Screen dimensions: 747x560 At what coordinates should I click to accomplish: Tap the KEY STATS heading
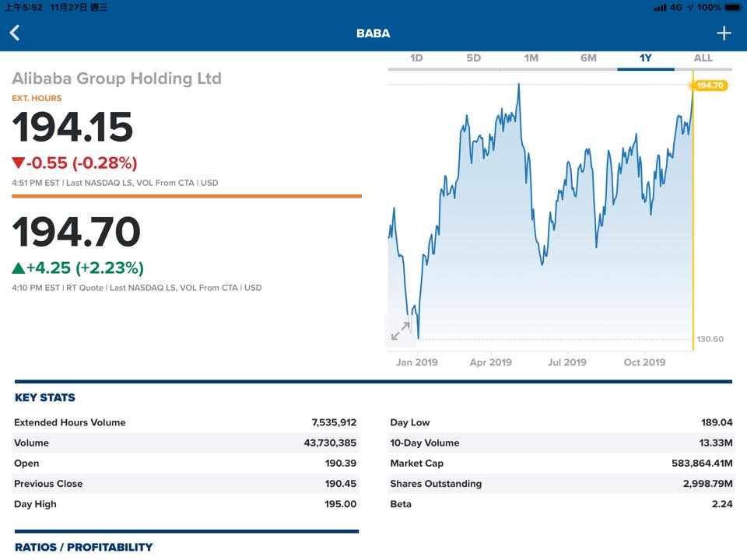coord(45,397)
